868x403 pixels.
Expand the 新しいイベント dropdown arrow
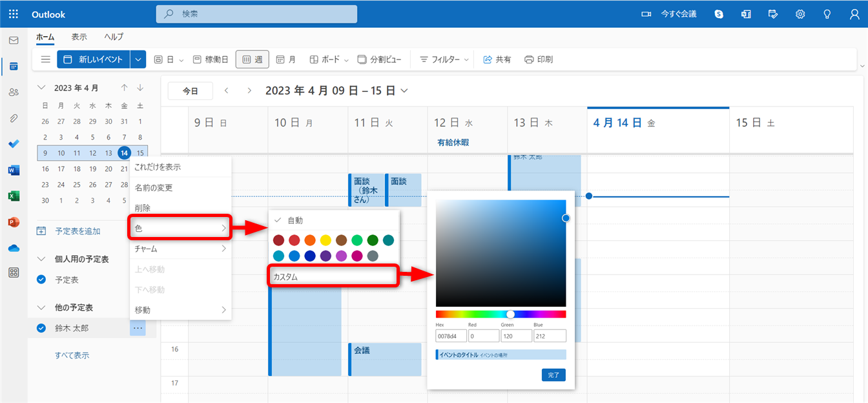pyautogui.click(x=138, y=59)
